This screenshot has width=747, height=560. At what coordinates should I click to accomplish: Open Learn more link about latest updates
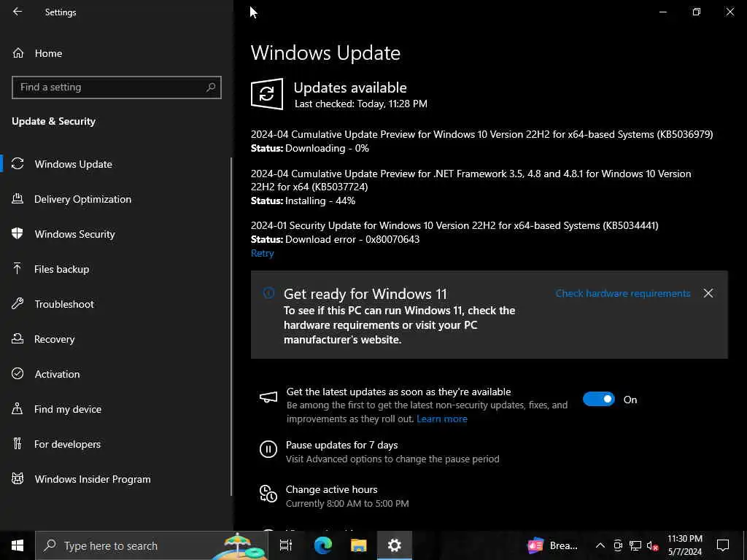point(441,419)
